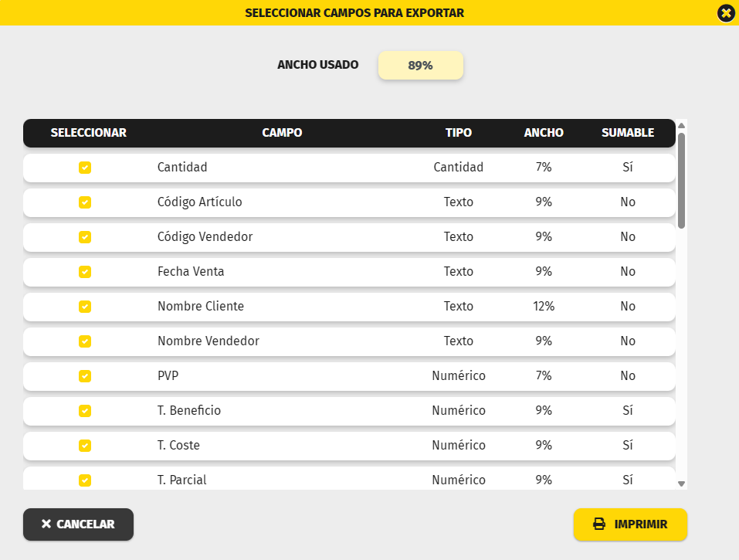Toggle the Nombre Cliente checkbox
The width and height of the screenshot is (739, 560).
(85, 307)
